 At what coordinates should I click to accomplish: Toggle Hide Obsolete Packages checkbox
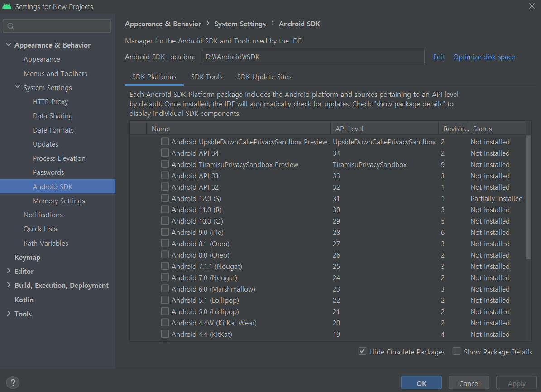pos(362,351)
